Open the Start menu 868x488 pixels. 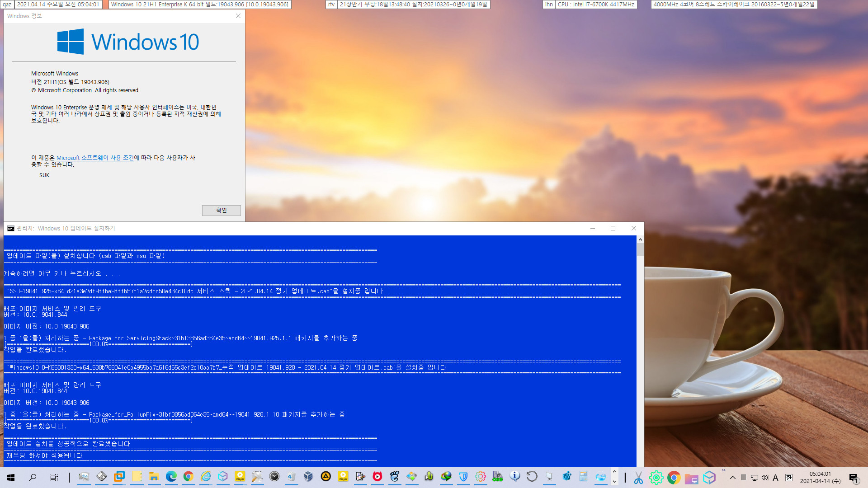pos(11,477)
